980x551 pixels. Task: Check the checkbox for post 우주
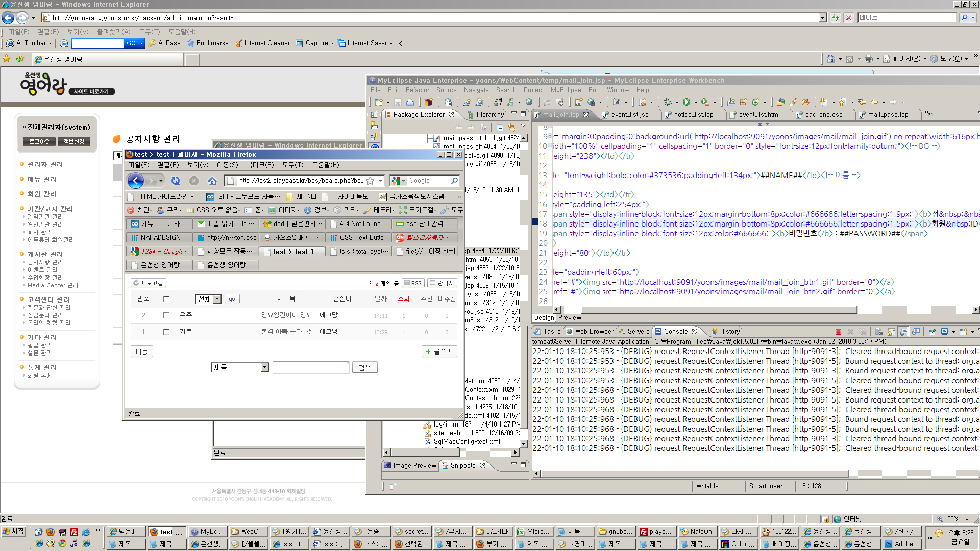click(x=166, y=315)
